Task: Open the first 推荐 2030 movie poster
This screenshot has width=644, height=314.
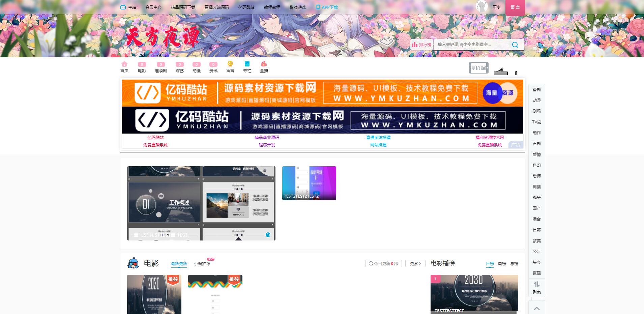Action: 154,294
